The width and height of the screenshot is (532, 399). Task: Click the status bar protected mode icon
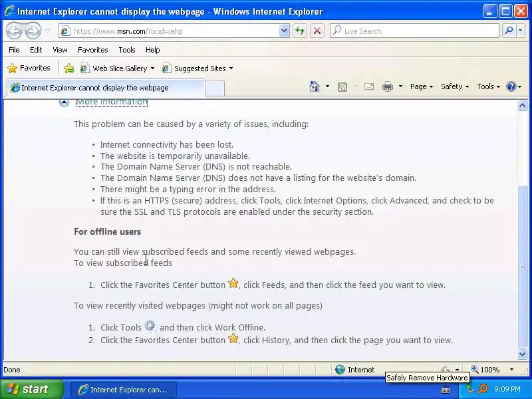(x=446, y=369)
